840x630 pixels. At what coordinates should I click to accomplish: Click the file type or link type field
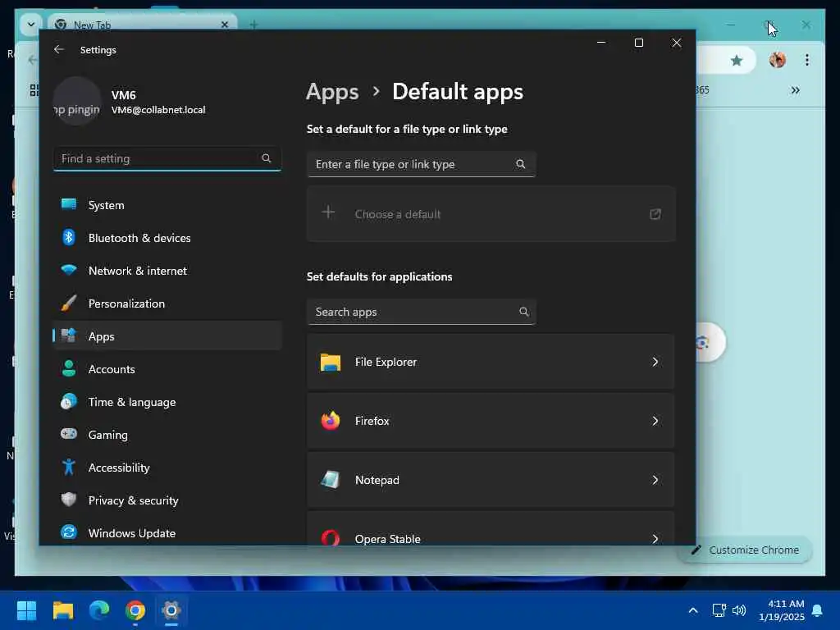(x=421, y=164)
